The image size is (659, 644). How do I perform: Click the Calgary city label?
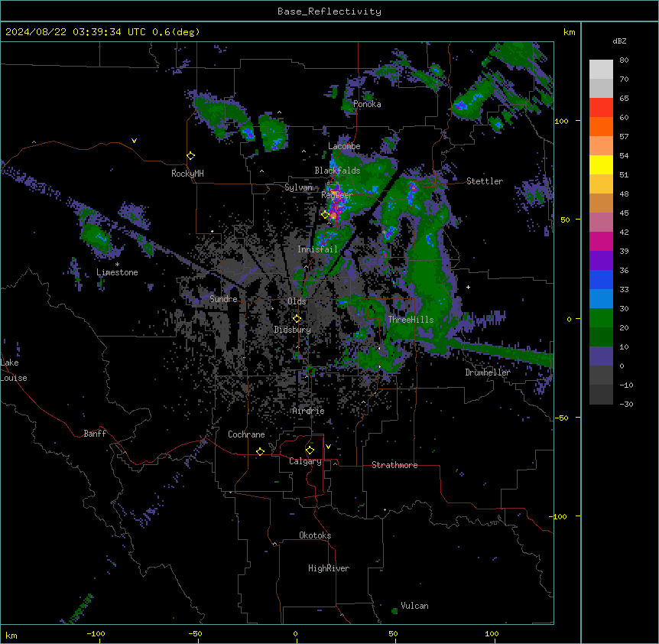pyautogui.click(x=306, y=461)
